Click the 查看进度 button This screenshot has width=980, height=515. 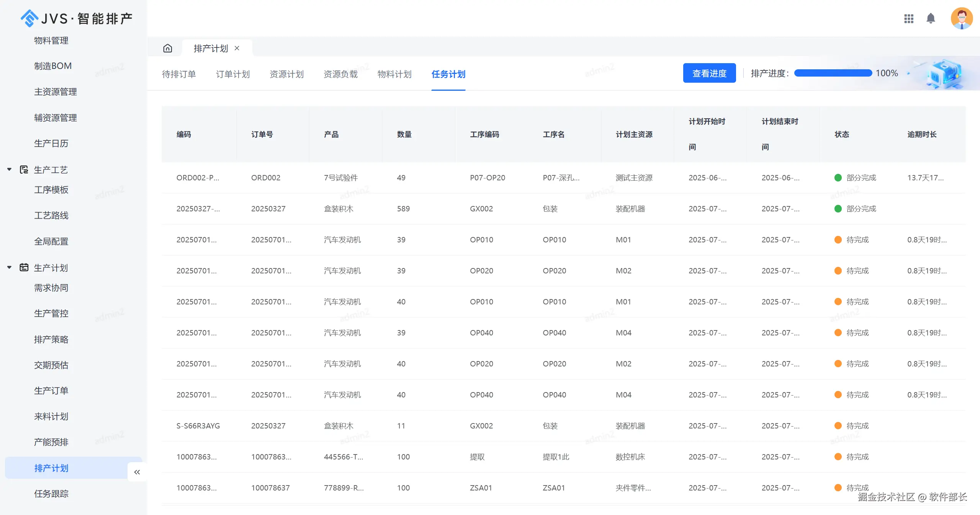point(709,73)
